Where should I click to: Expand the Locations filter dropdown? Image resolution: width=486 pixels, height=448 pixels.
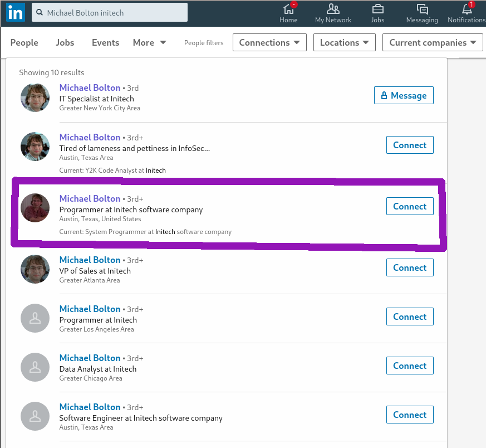pyautogui.click(x=344, y=42)
